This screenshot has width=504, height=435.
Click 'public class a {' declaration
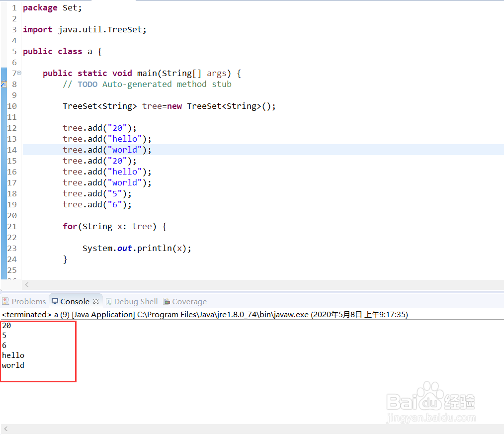(x=62, y=51)
